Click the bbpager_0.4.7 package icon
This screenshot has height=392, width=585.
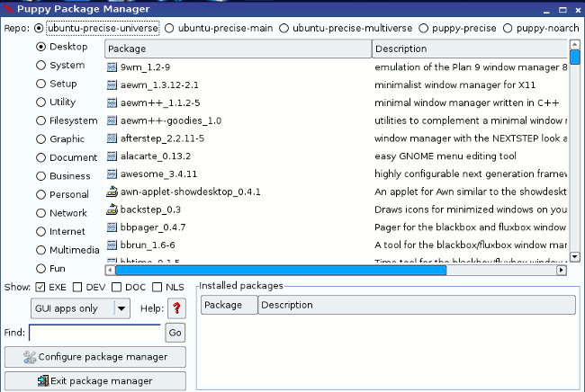[112, 227]
